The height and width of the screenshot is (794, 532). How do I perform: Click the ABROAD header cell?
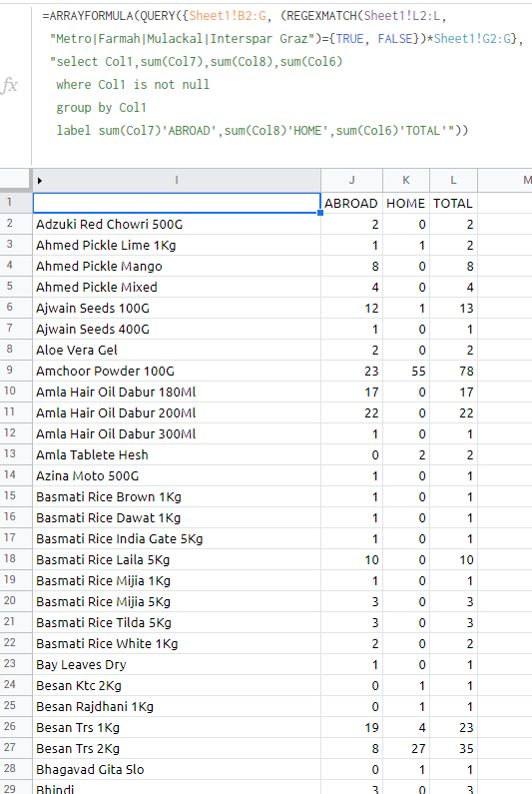click(x=351, y=203)
